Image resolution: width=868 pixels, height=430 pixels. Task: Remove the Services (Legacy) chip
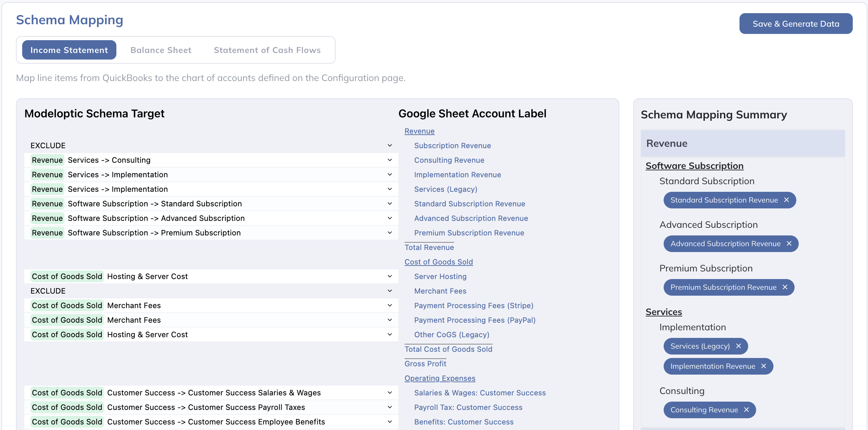coord(738,346)
